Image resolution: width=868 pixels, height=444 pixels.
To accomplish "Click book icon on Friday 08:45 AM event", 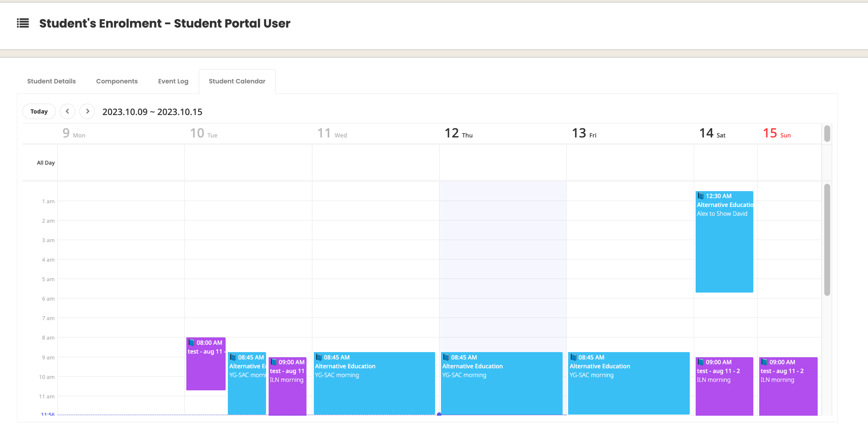I will coord(574,357).
